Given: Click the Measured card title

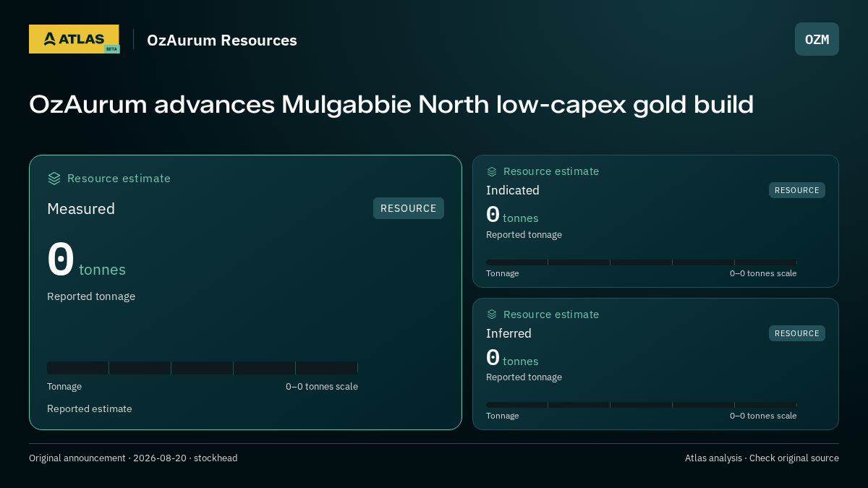Looking at the screenshot, I should coord(81,209).
